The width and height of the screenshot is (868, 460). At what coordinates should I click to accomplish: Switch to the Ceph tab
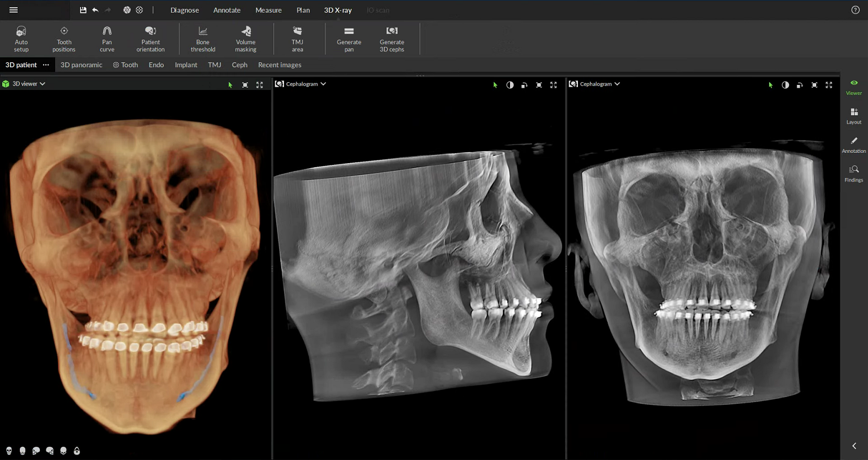239,65
